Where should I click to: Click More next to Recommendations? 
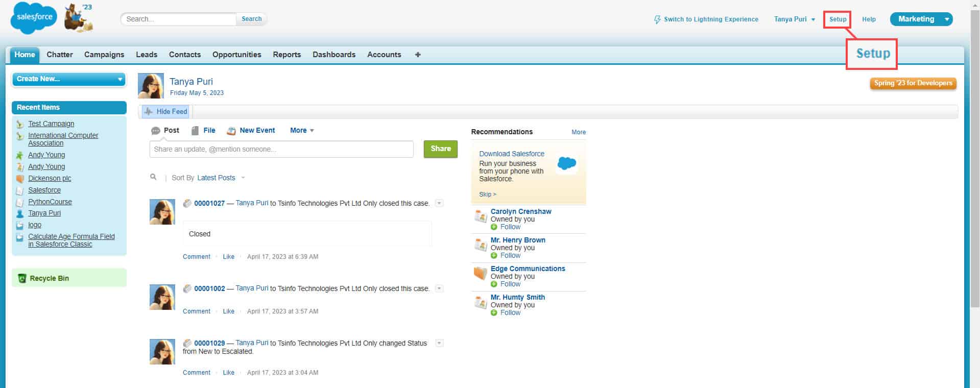click(579, 132)
